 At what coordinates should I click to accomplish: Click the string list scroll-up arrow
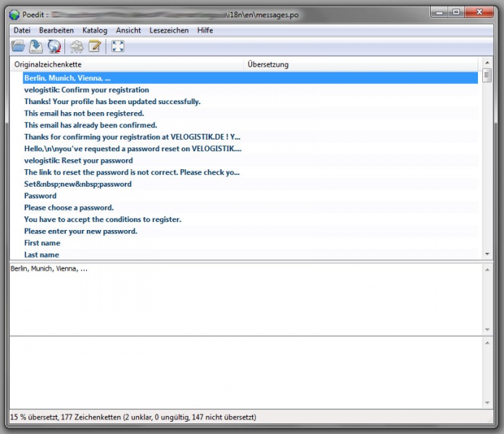pyautogui.click(x=487, y=75)
